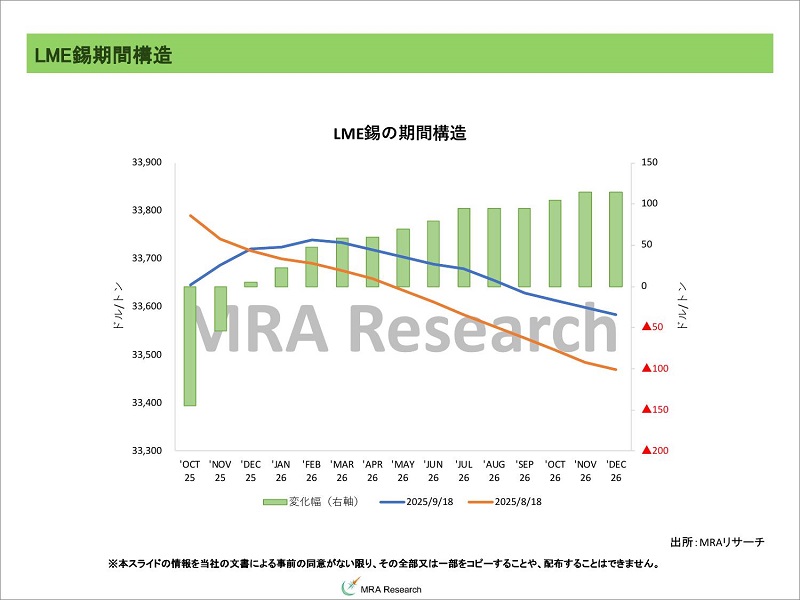Click the red triangle next to 200

click(648, 451)
